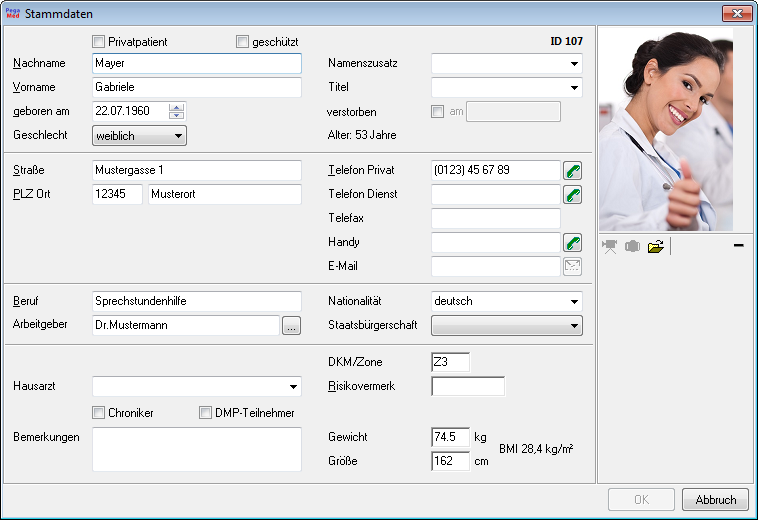This screenshot has height=520, width=758.
Task: Increase birth date with the spinner arrow
Action: (x=177, y=107)
